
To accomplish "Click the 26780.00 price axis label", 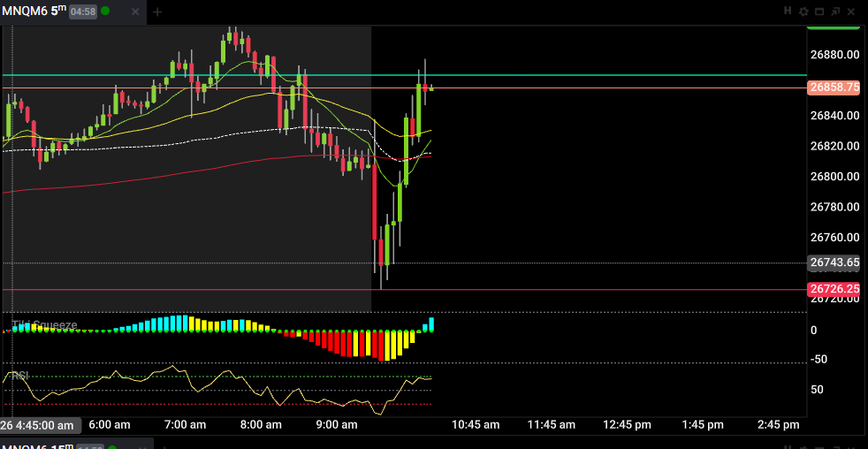I will tap(834, 207).
